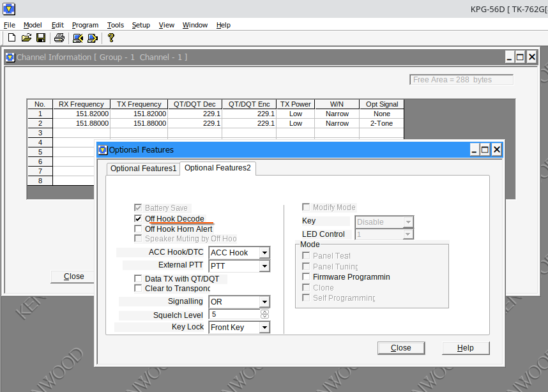Uncheck the Off Hook Decode checkbox
This screenshot has width=548, height=392.
[x=138, y=219]
